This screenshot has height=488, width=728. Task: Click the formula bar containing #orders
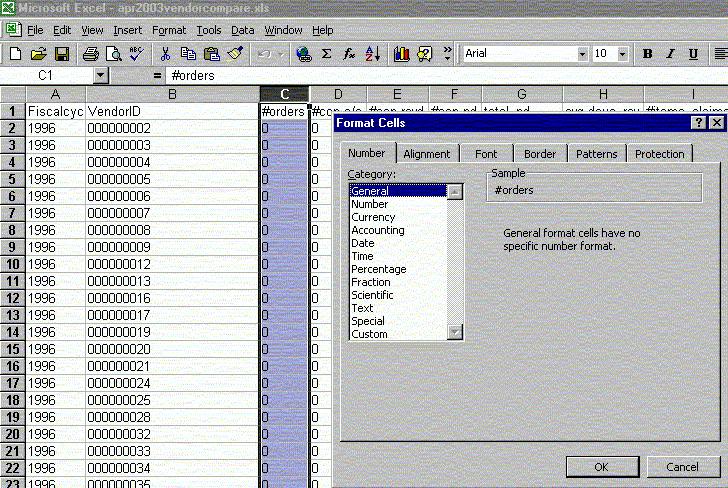[446, 75]
